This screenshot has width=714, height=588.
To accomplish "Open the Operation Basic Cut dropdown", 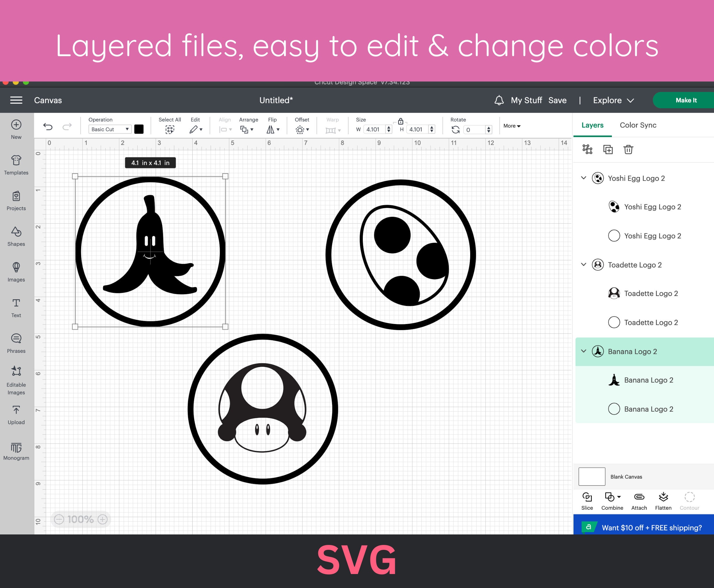I will (110, 129).
